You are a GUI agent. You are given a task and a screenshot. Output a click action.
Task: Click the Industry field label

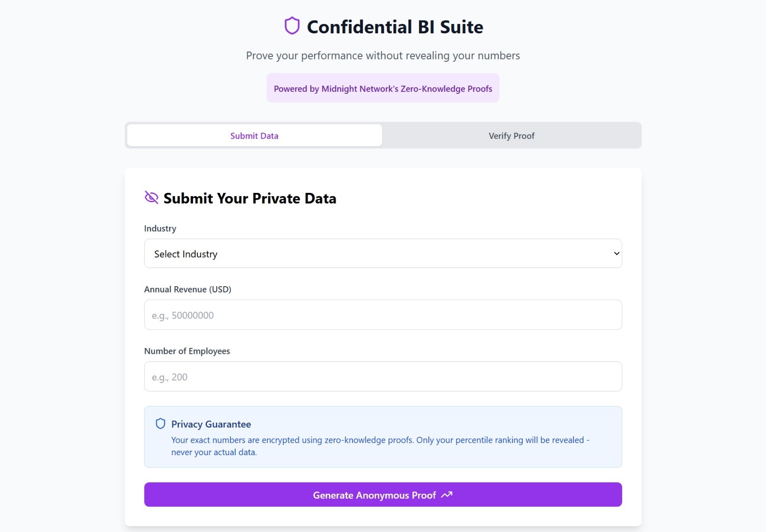160,228
